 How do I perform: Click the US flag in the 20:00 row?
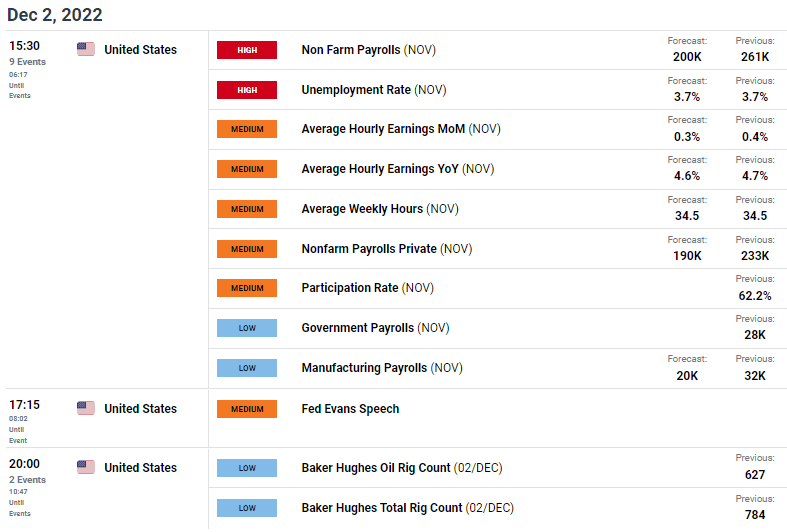(x=85, y=467)
